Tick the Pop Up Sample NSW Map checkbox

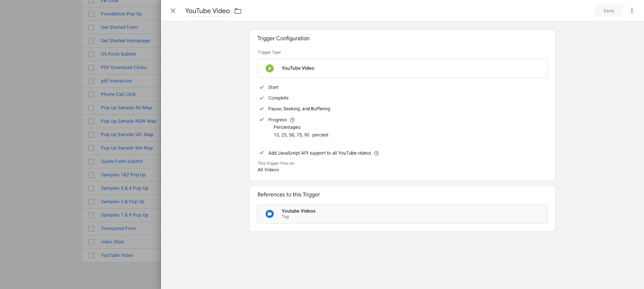[x=91, y=121]
